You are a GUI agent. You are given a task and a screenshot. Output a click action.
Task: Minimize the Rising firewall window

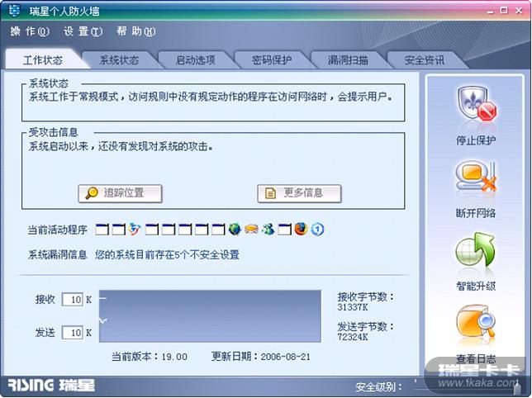(x=490, y=11)
